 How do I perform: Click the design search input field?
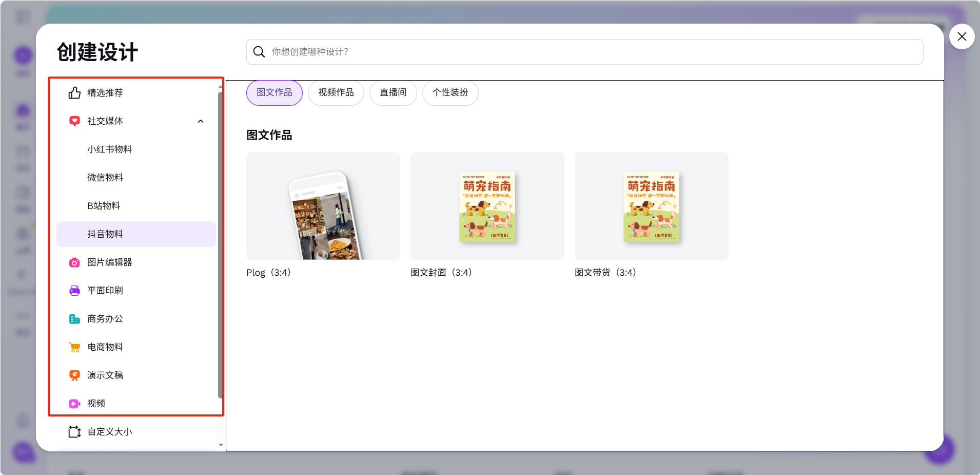[585, 52]
